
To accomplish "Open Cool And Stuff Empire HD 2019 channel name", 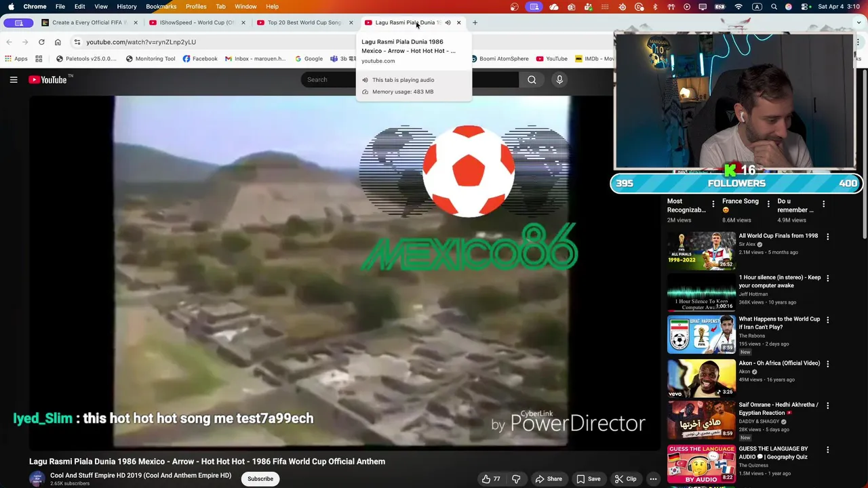I will pos(140,476).
